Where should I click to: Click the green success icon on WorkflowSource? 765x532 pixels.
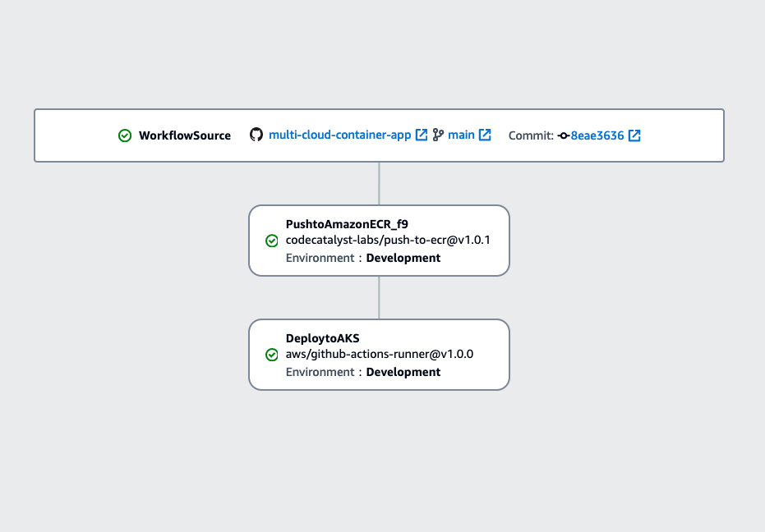click(x=125, y=135)
